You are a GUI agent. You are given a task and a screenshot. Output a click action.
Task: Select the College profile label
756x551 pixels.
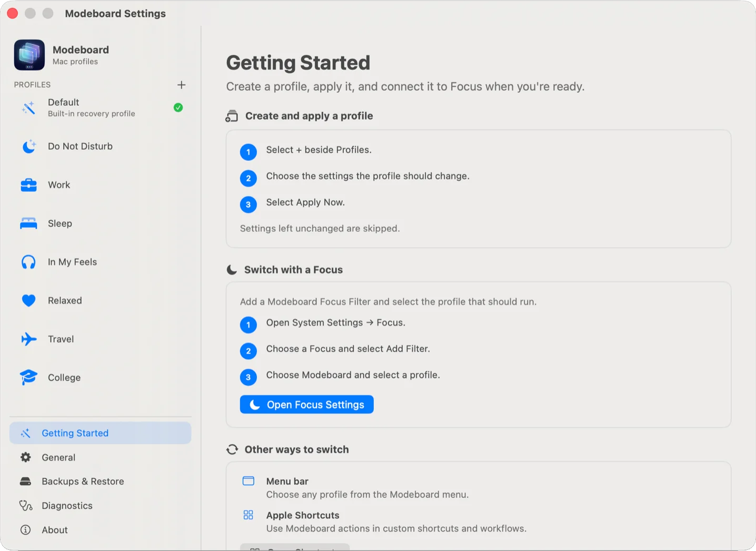point(64,378)
